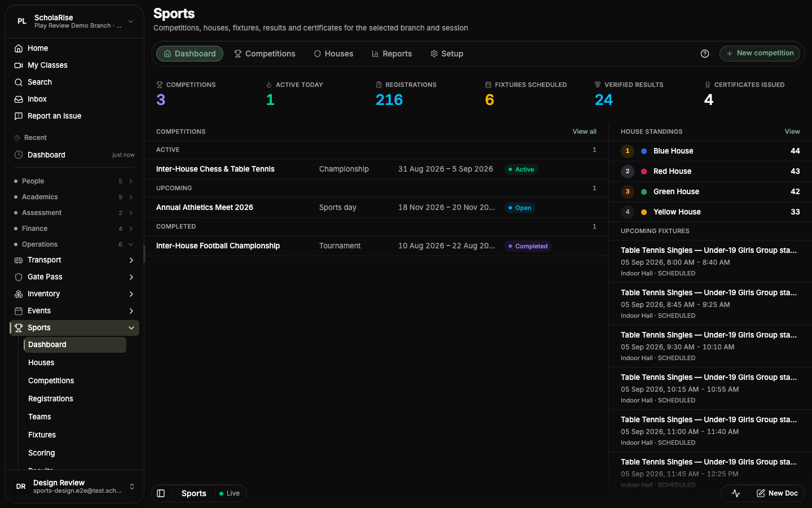The width and height of the screenshot is (812, 508).
Task: Open My Classes camera icon
Action: point(19,65)
